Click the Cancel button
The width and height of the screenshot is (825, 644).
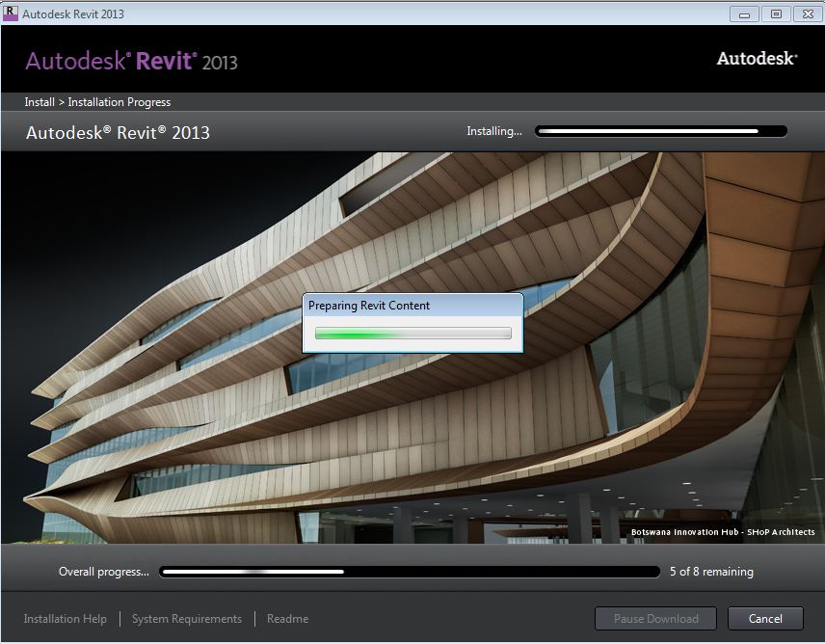(765, 618)
